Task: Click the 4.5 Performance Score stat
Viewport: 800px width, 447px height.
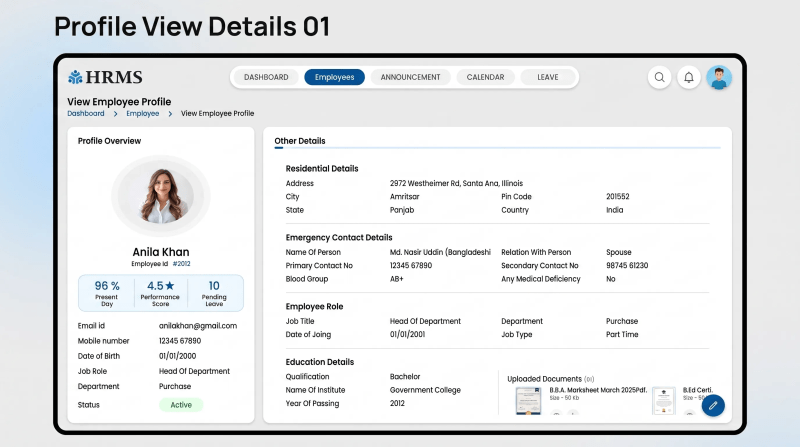Action: tap(160, 293)
